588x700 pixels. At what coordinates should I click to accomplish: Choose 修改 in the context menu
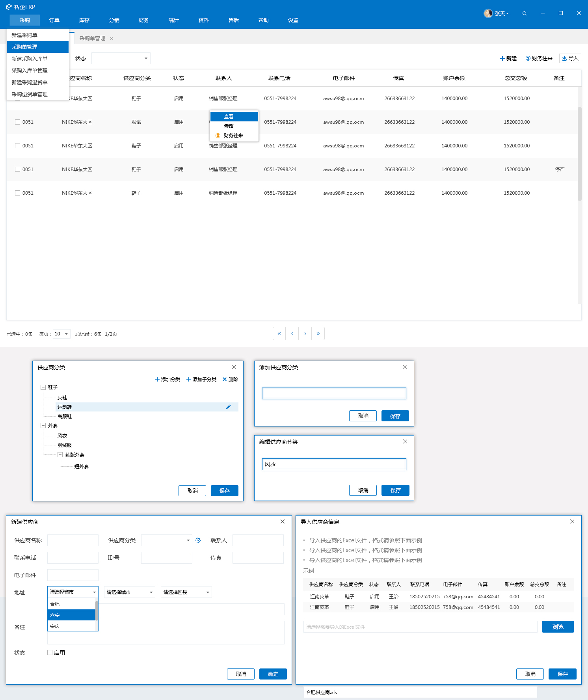pyautogui.click(x=229, y=126)
